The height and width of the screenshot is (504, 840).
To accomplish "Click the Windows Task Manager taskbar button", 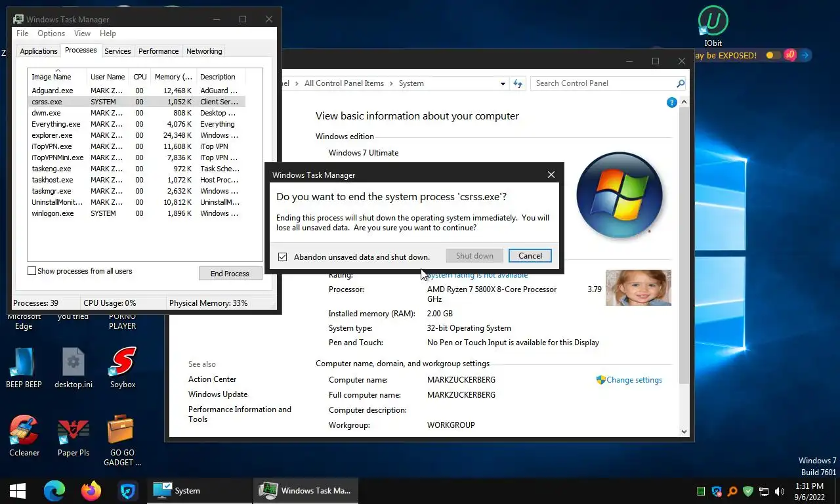I will tap(306, 491).
